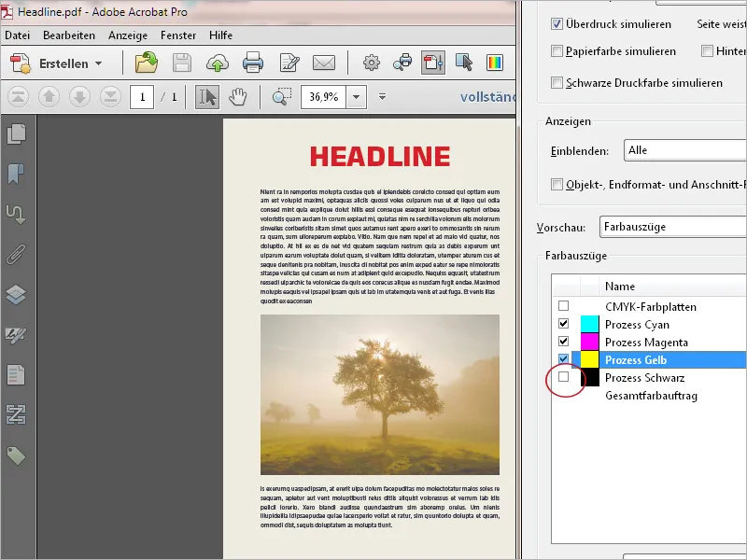Open signatures panel in sidebar

click(x=16, y=335)
